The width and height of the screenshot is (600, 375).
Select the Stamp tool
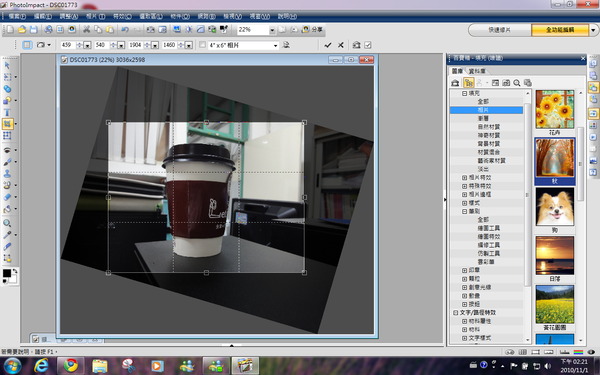(x=7, y=173)
